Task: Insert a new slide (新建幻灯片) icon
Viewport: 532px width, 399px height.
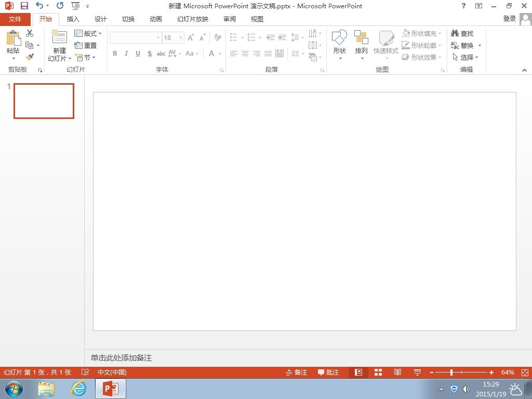Action: tap(59, 37)
